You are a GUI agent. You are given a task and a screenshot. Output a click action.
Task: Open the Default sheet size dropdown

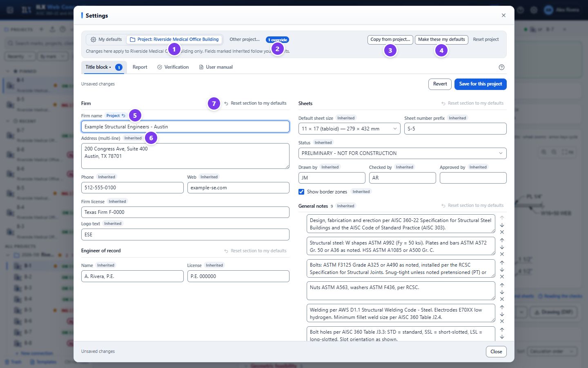(350, 129)
